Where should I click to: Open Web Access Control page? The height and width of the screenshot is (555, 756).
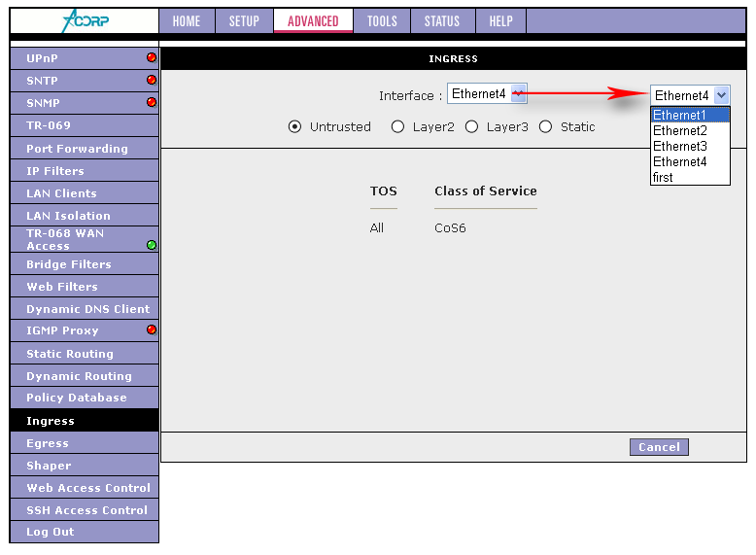(x=85, y=488)
